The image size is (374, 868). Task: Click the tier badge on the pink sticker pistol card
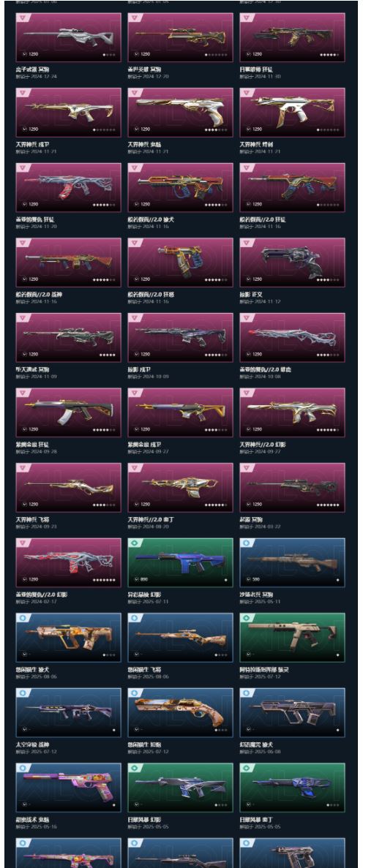(22, 768)
